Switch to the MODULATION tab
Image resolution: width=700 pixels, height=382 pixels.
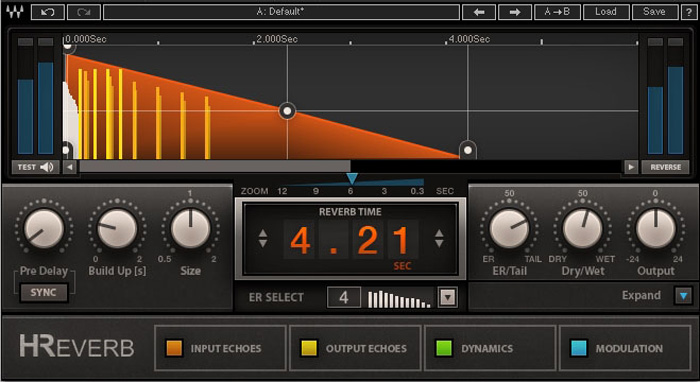pos(625,348)
